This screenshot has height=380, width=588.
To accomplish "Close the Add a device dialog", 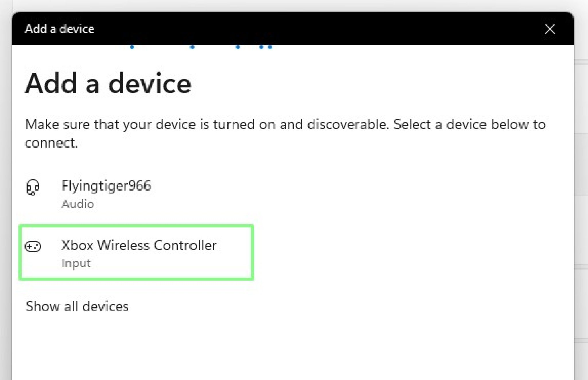I will 550,29.
